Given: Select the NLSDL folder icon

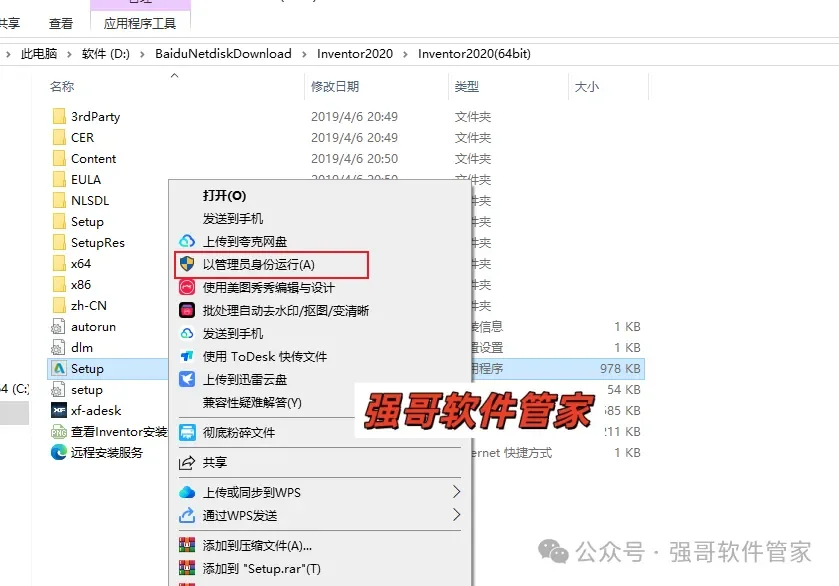Looking at the screenshot, I should (59, 201).
